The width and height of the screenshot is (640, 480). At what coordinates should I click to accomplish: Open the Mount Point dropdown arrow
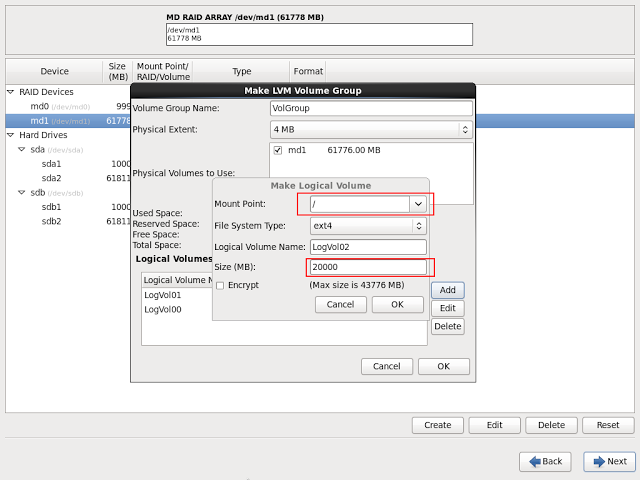tap(419, 203)
